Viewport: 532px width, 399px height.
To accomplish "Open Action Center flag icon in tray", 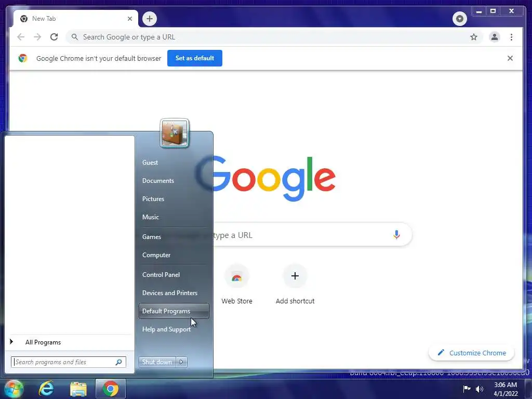I will coord(467,389).
